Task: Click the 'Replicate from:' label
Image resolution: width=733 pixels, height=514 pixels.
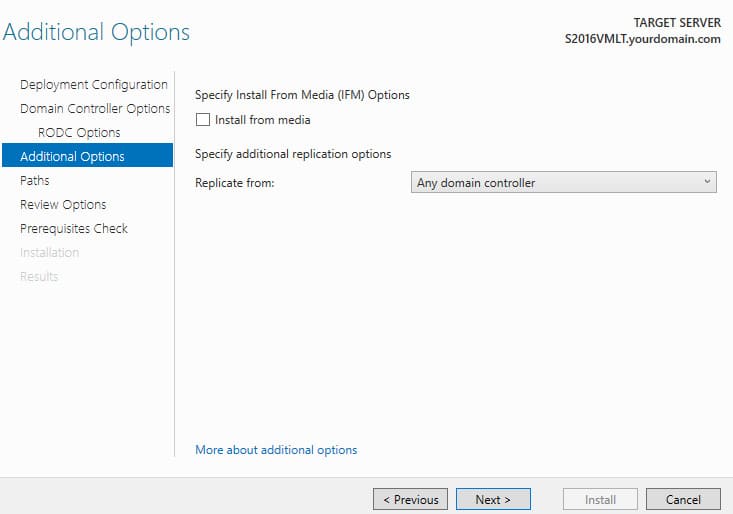Action: click(235, 183)
